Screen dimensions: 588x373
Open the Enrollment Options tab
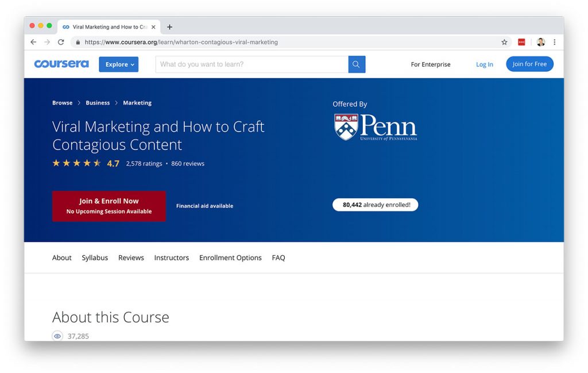click(230, 258)
